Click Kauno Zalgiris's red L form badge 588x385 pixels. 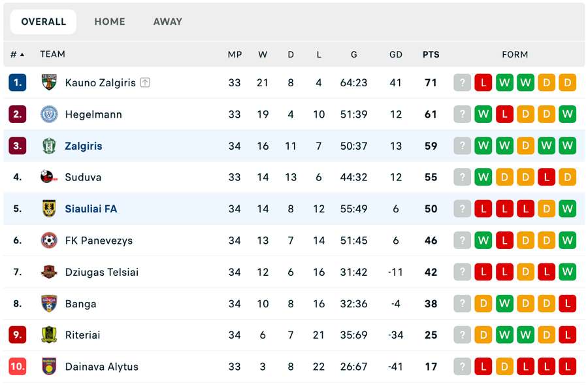pyautogui.click(x=483, y=83)
